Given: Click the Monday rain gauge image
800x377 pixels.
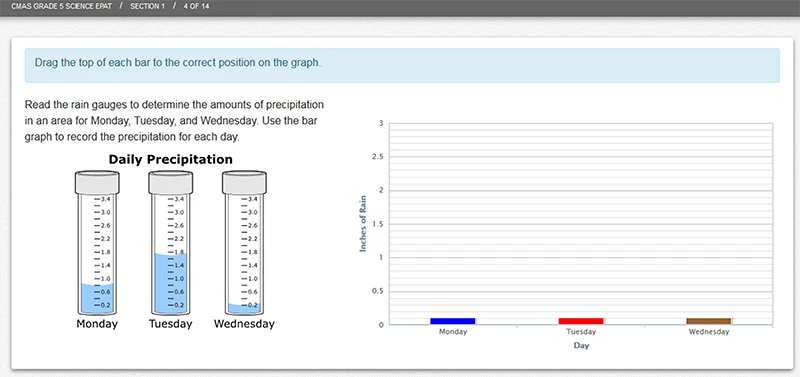Looking at the screenshot, I should coord(97,243).
